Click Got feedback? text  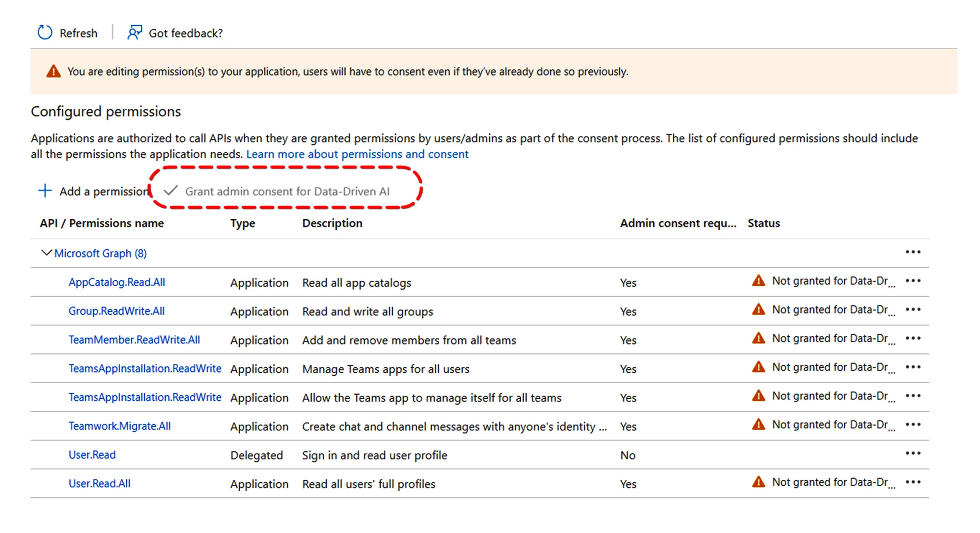186,33
